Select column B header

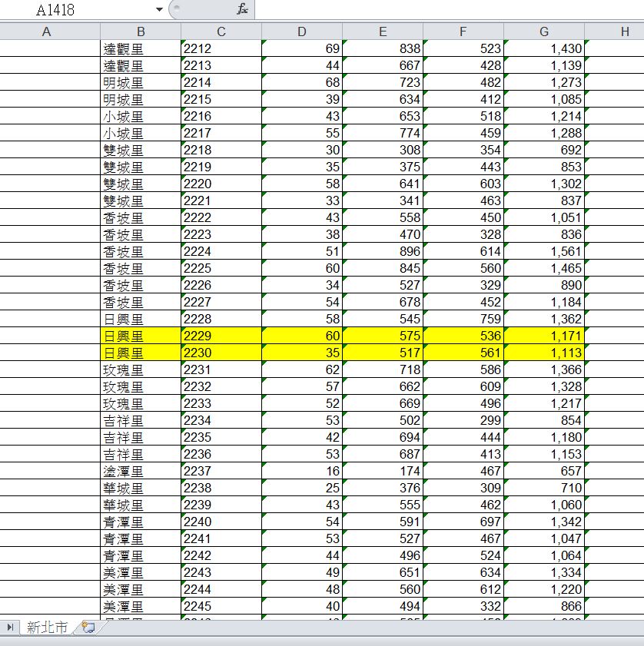[141, 31]
